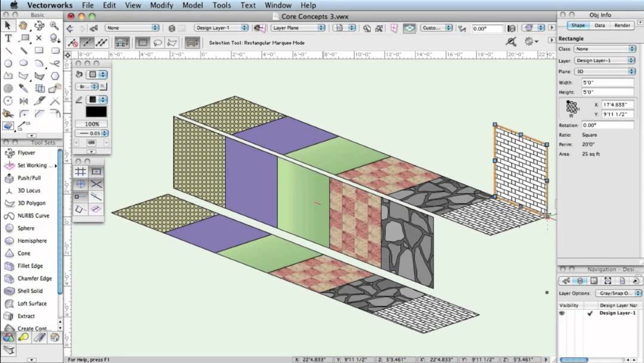Click the Width field in Obj Info

click(608, 82)
